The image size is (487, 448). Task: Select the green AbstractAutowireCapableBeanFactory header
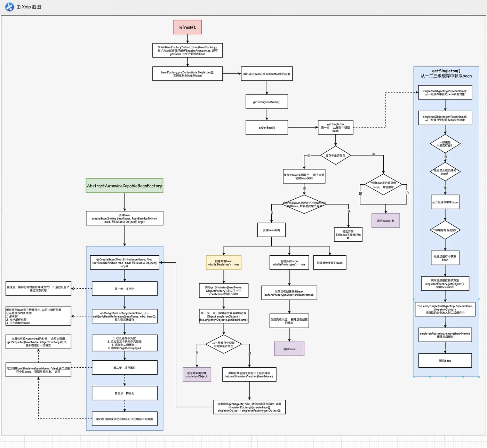[x=125, y=185]
